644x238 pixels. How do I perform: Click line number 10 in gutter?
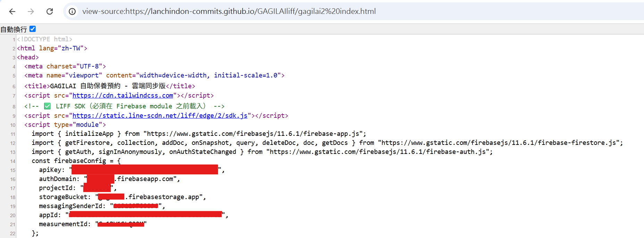coord(13,125)
